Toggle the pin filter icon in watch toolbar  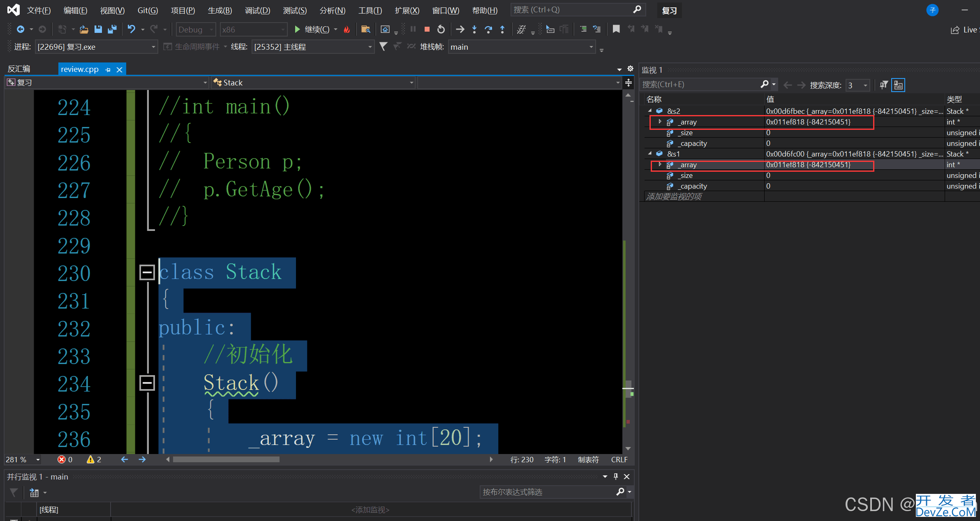[883, 85]
